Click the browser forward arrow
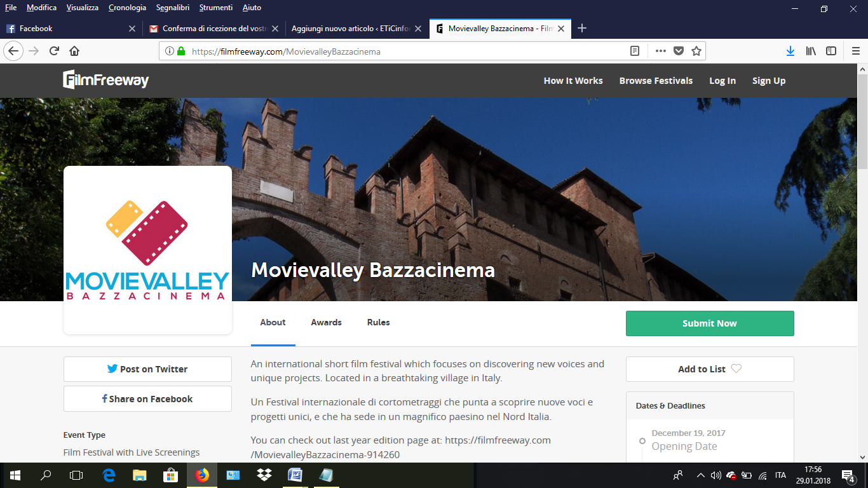This screenshot has height=488, width=868. pyautogui.click(x=34, y=51)
